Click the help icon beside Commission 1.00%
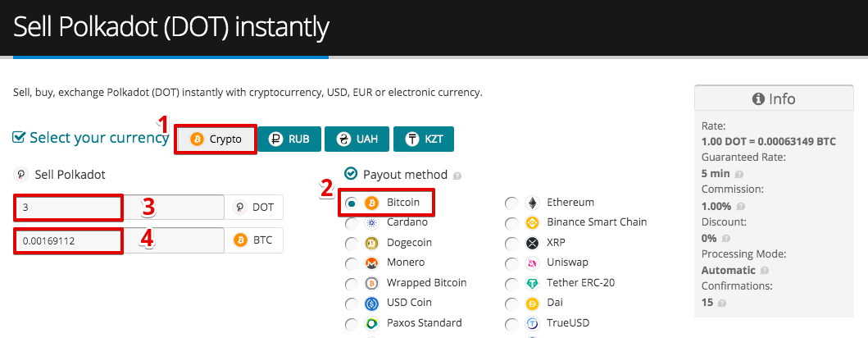Viewport: 868px width, 338px height. click(x=741, y=207)
